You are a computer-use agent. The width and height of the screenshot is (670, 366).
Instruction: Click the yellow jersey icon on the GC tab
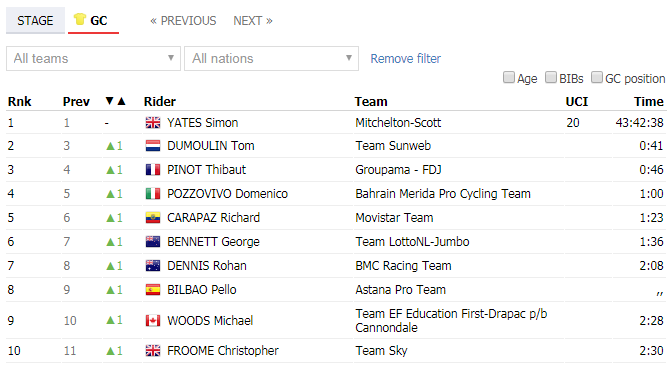79,19
